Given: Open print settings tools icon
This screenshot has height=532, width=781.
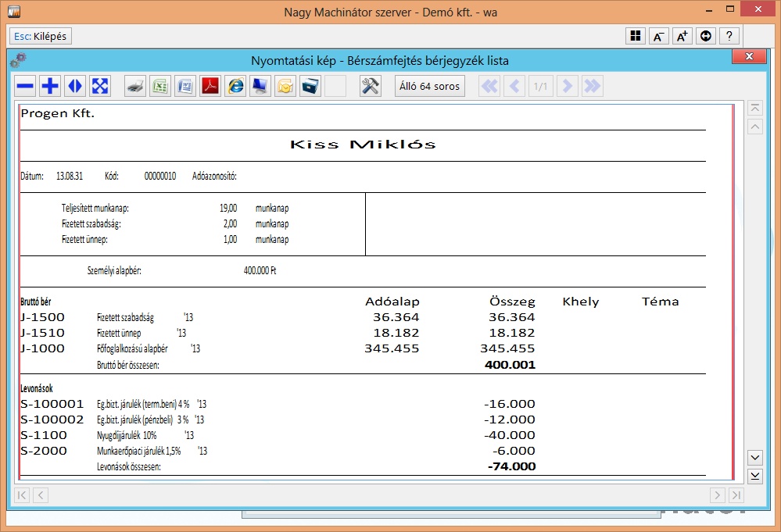Looking at the screenshot, I should [371, 86].
